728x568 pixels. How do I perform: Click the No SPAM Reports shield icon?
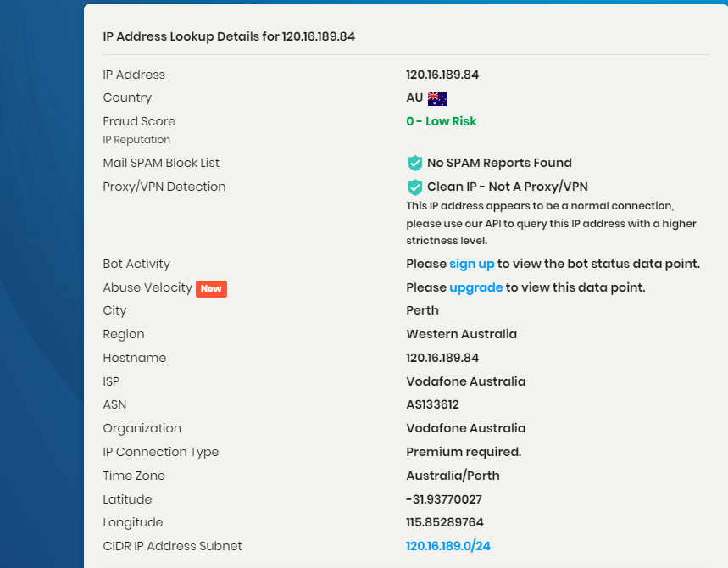414,163
